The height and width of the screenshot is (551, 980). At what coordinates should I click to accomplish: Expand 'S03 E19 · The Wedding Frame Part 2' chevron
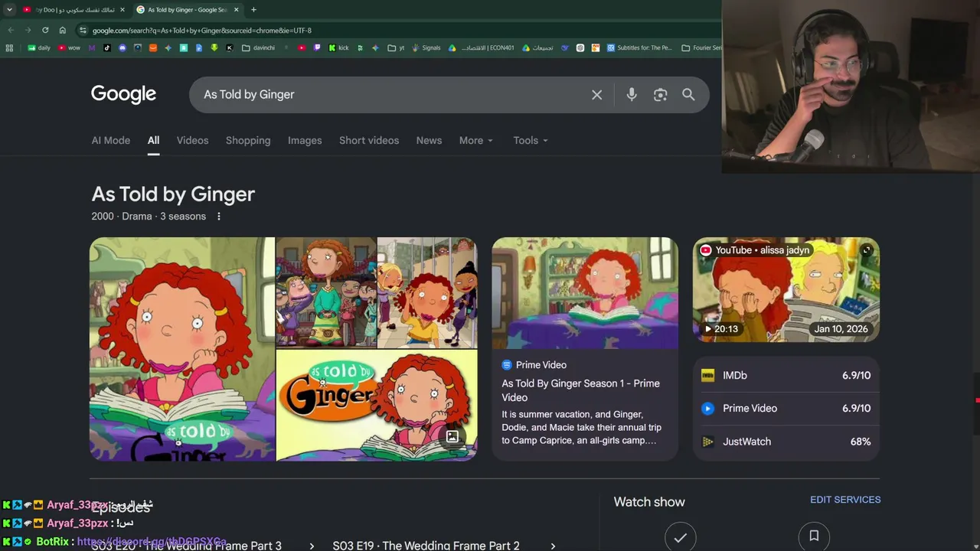pos(553,546)
